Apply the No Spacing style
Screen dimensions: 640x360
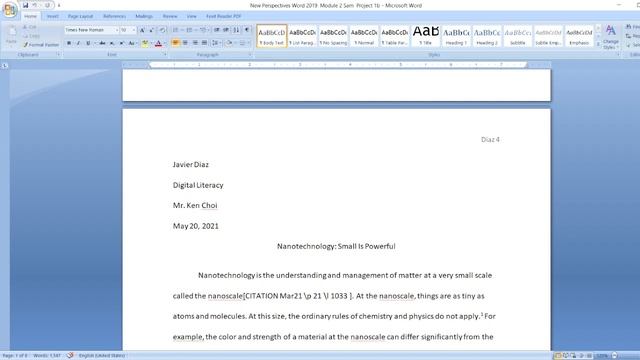pyautogui.click(x=333, y=36)
